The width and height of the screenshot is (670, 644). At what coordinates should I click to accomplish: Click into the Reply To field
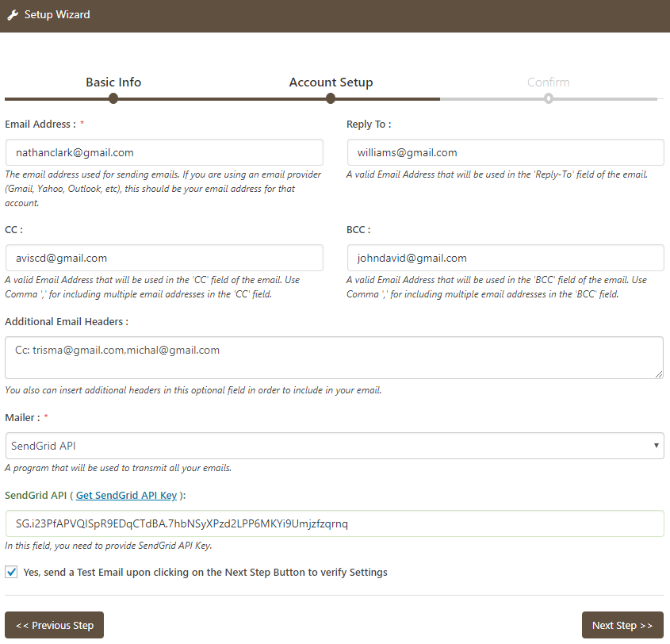(x=505, y=152)
